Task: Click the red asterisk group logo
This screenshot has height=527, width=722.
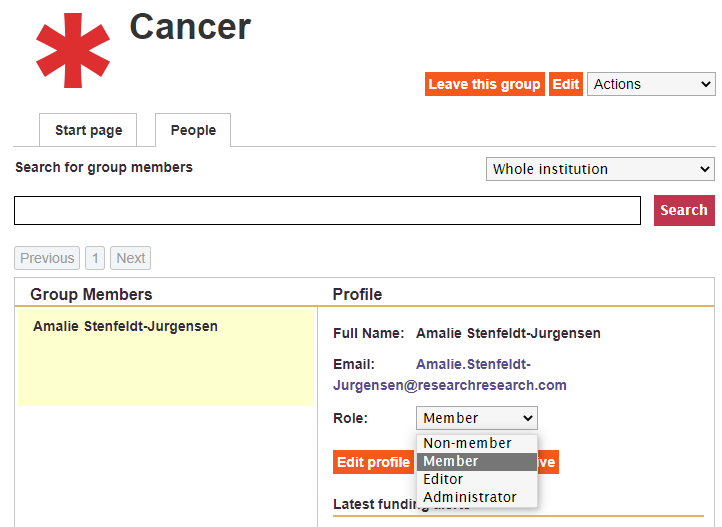Action: (72, 50)
